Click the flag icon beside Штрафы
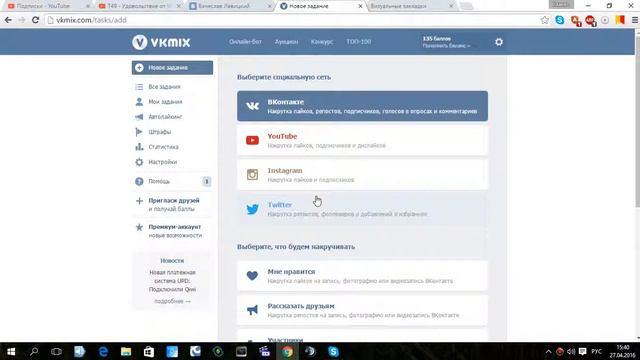The height and width of the screenshot is (360, 640). (x=139, y=132)
